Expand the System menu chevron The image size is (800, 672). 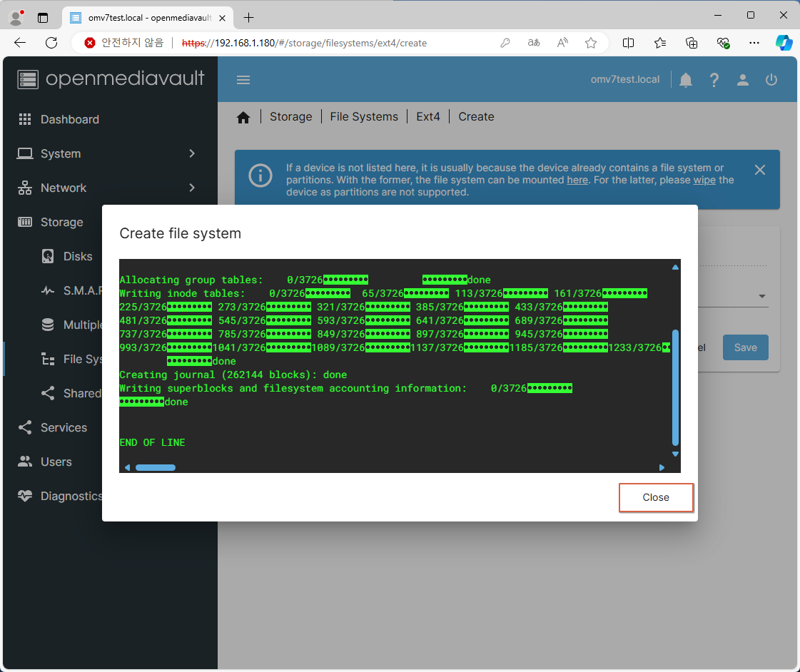coord(192,153)
